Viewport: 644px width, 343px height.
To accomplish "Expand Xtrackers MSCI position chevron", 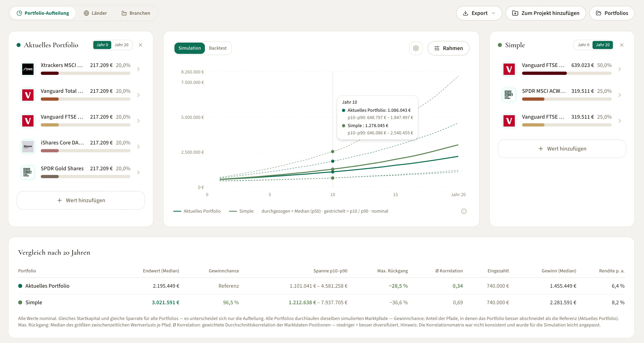I will 138,69.
